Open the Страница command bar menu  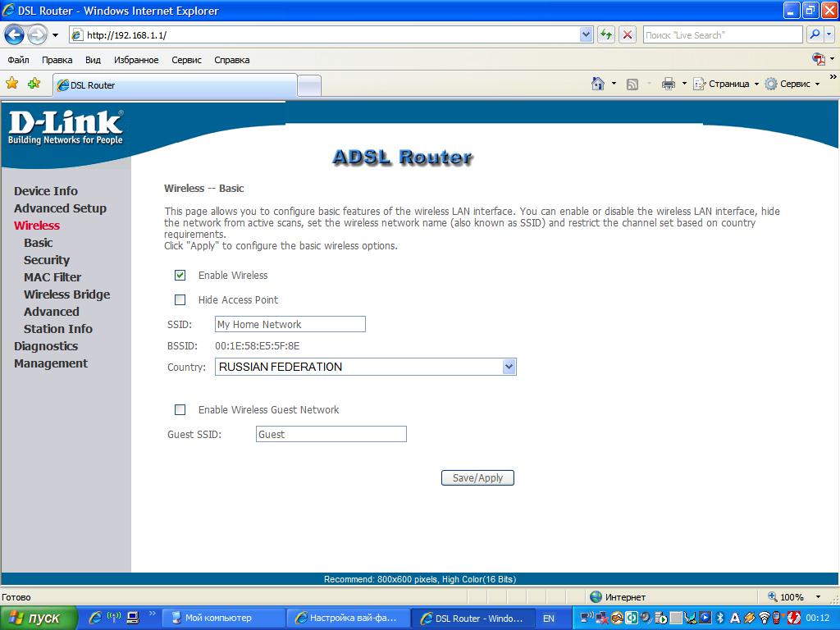(726, 84)
